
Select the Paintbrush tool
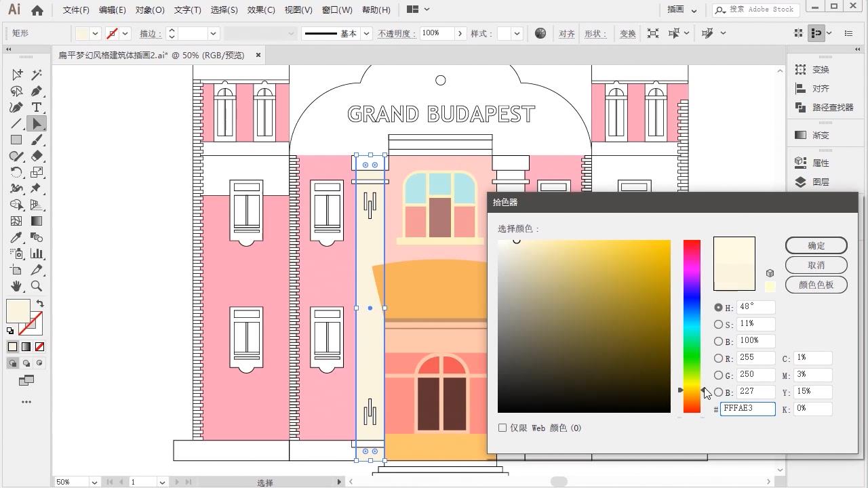point(37,140)
